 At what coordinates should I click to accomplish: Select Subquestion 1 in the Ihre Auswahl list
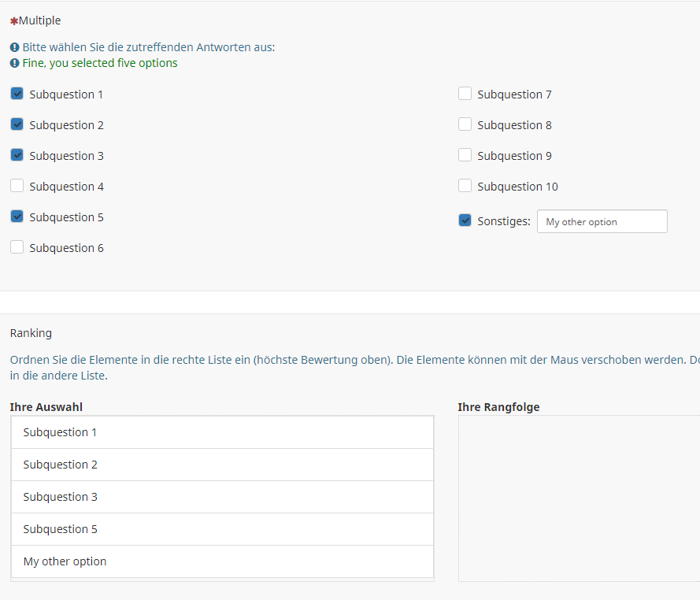coord(222,432)
